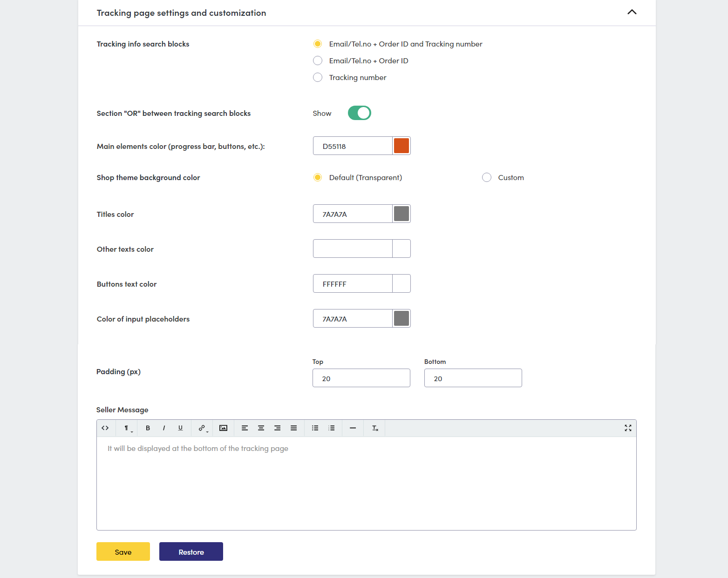This screenshot has width=728, height=578.
Task: Center align text in editor
Action: tap(261, 428)
